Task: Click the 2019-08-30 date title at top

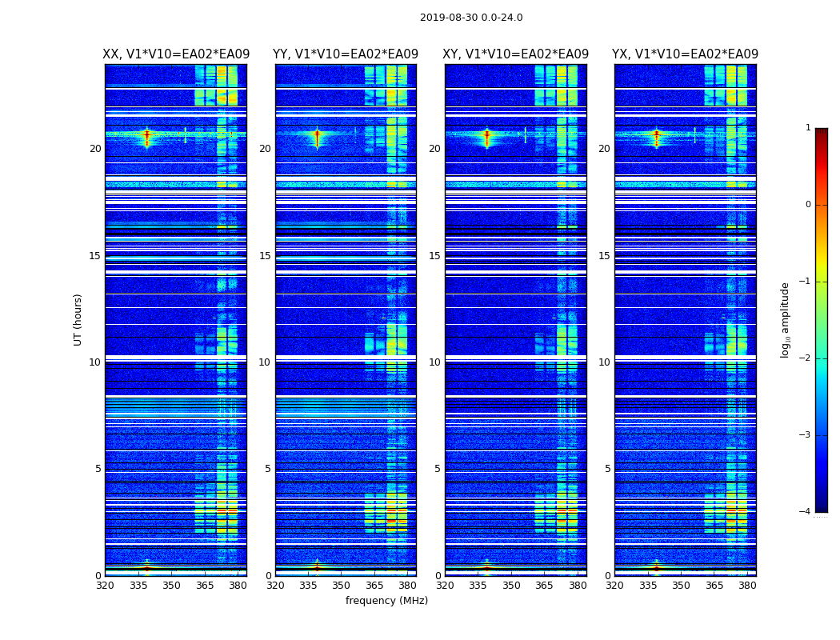Action: click(471, 18)
